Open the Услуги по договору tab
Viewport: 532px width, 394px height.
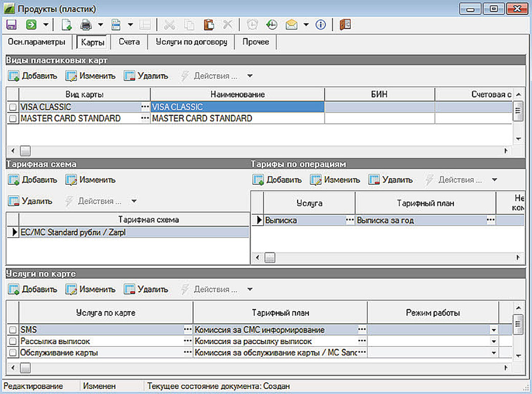tap(191, 42)
